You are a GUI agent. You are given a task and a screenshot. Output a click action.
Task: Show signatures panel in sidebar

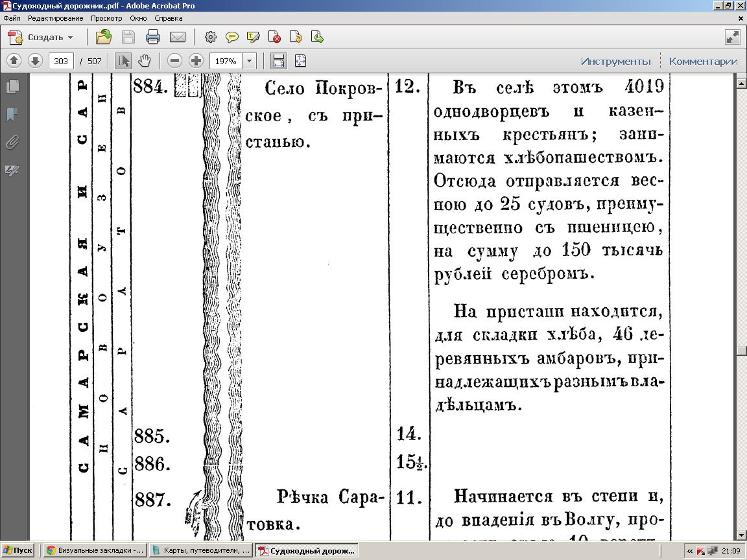[12, 170]
